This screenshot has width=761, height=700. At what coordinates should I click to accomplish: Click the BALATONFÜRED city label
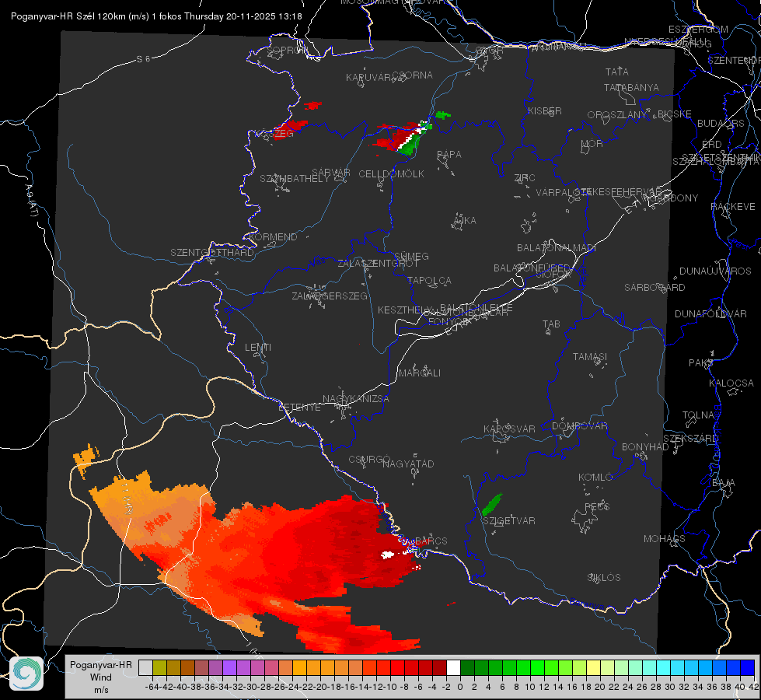(x=532, y=268)
